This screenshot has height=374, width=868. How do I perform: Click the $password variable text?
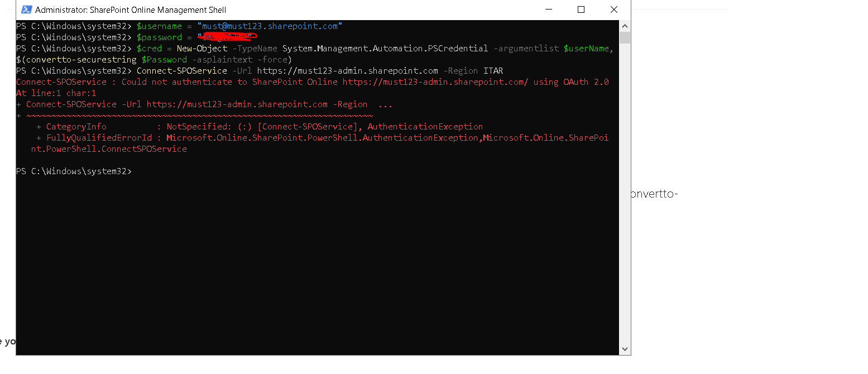coord(159,37)
